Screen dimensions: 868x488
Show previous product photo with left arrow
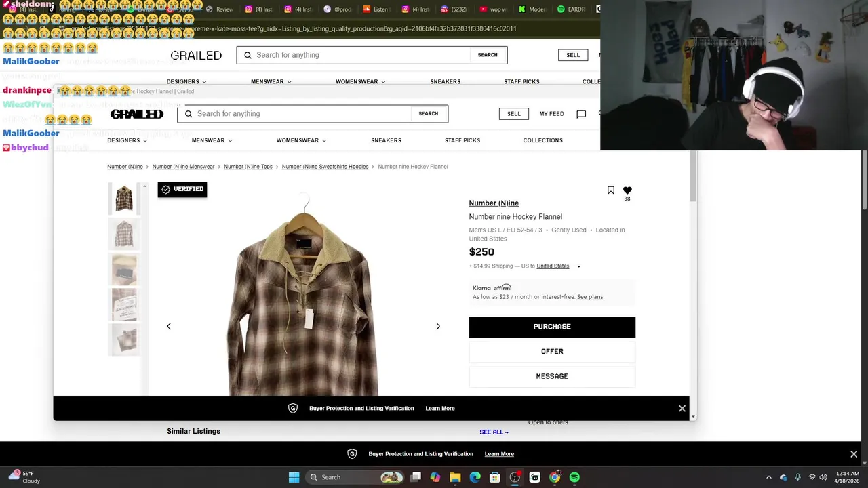pyautogui.click(x=169, y=327)
